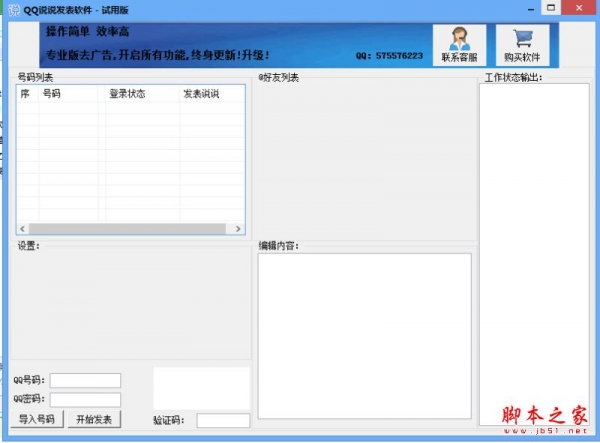Start posting with 开始发表 button
Viewport: 600px width, 443px height.
pyautogui.click(x=94, y=419)
